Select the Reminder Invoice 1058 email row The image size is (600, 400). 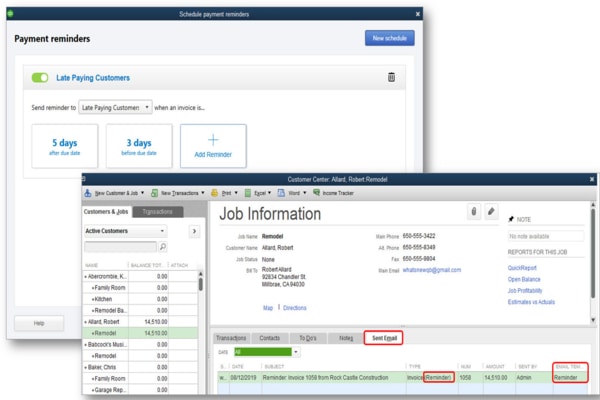tap(403, 378)
